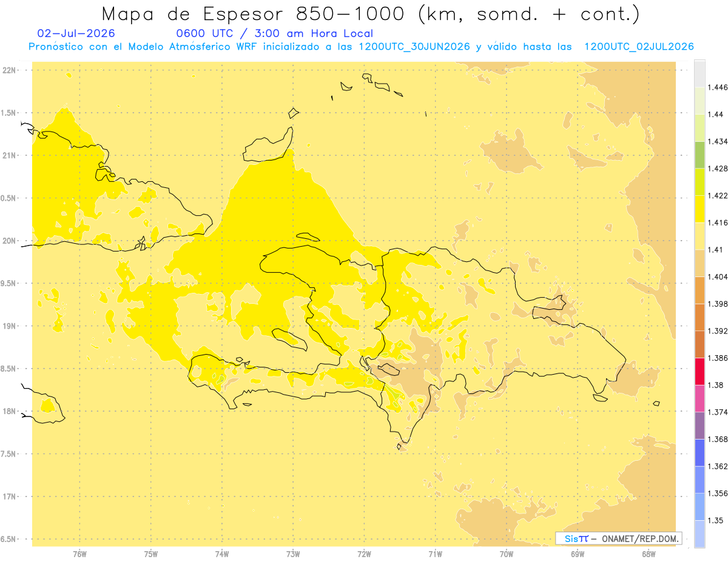The image size is (728, 562).
Task: Click the legend value '1.428'
Action: [718, 169]
